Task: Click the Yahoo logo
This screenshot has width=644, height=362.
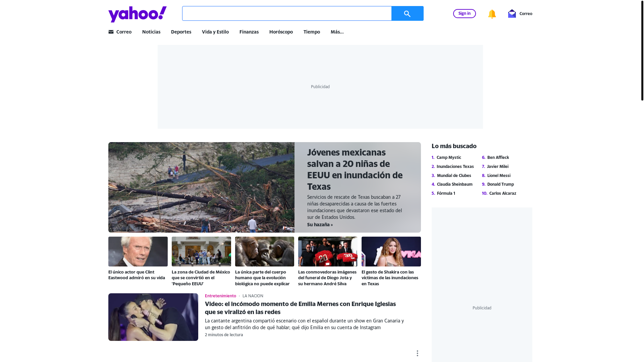Action: tap(137, 14)
